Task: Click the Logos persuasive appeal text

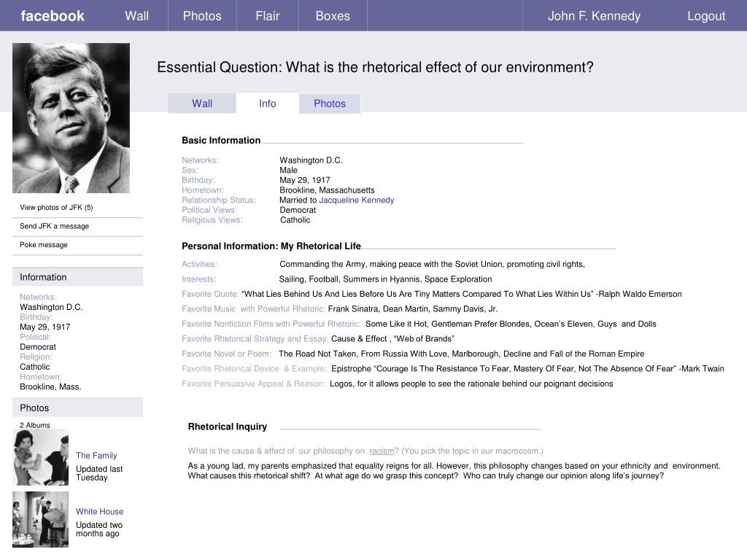Action: pyautogui.click(x=471, y=384)
